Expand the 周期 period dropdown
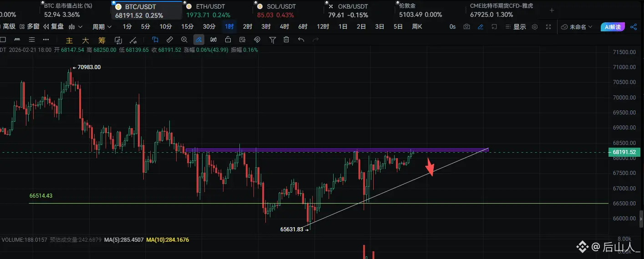 point(101,27)
